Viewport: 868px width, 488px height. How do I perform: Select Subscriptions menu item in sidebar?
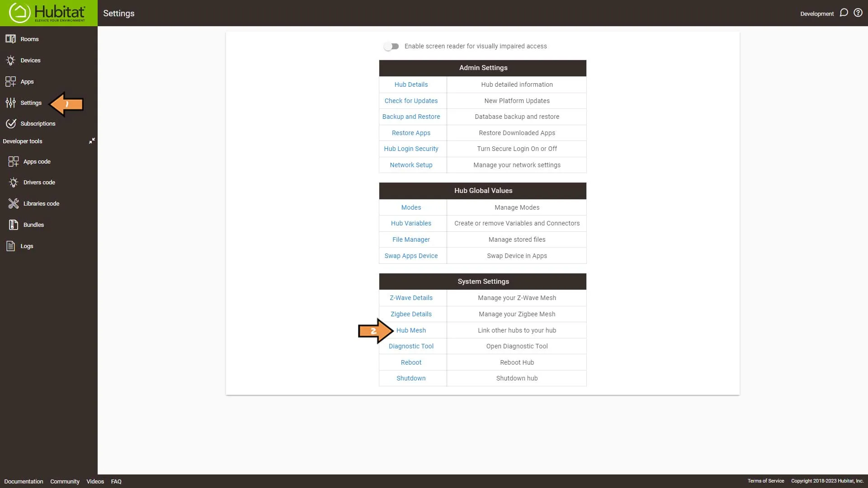(x=38, y=123)
